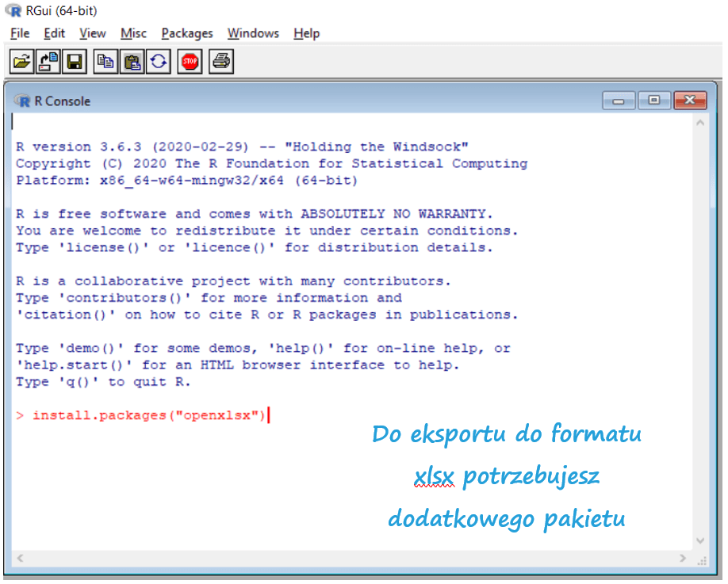728x584 pixels.
Task: Click the Paste clipboard toolbar icon
Action: pyautogui.click(x=132, y=61)
